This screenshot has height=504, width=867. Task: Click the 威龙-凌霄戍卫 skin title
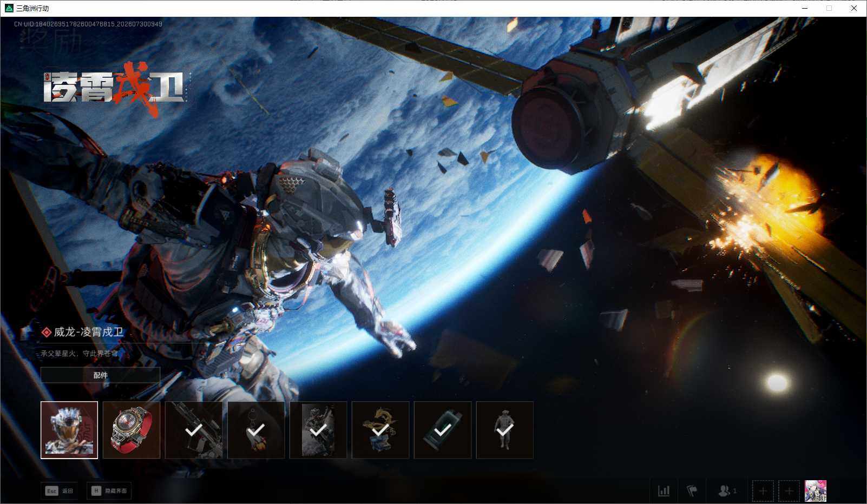click(89, 332)
